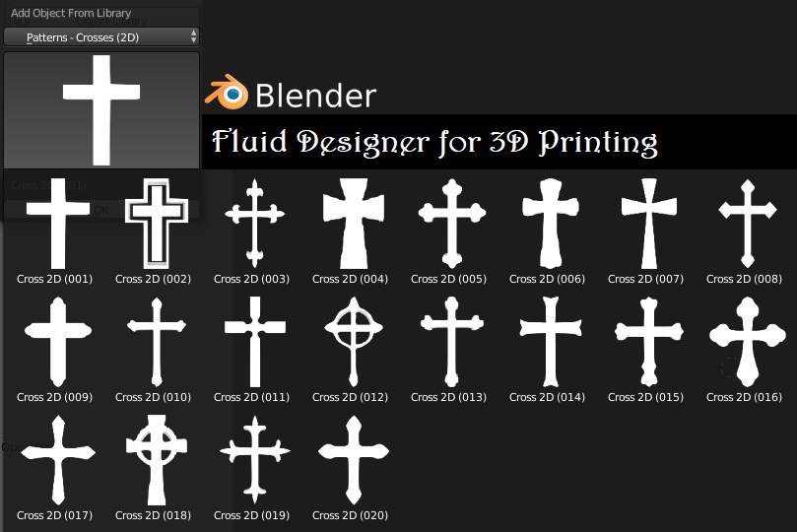The width and height of the screenshot is (797, 532).
Task: Select the Cross 2D (017) pattern
Action: 57,459
